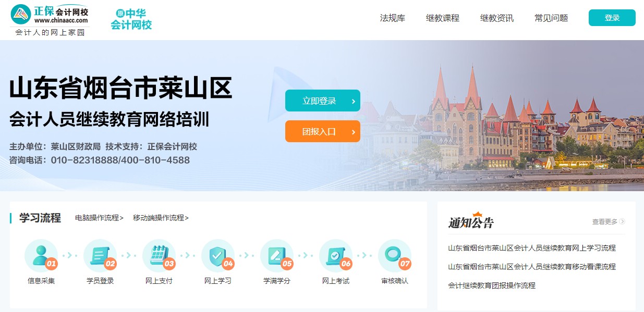Click 查看更多 in the notice panel

[608, 222]
